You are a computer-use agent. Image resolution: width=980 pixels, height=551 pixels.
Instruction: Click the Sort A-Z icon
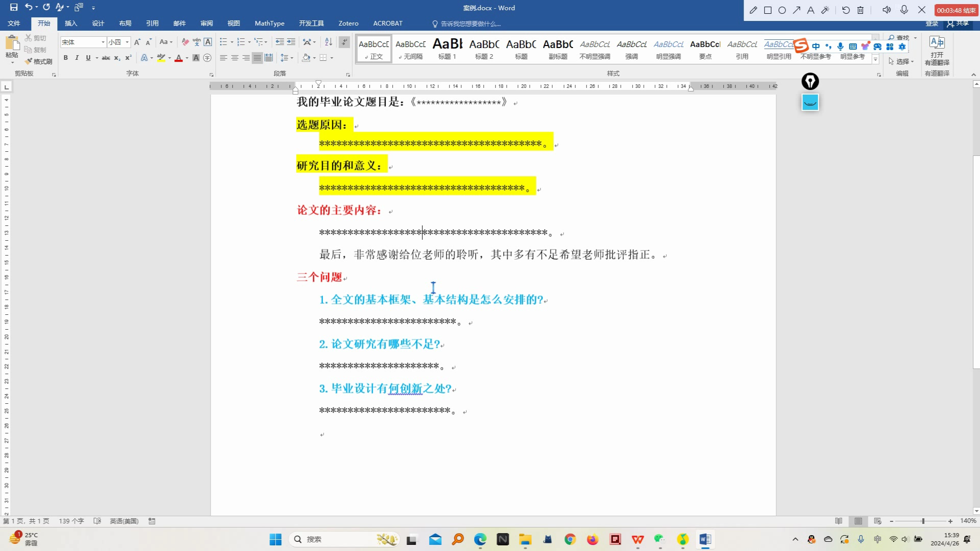[328, 42]
